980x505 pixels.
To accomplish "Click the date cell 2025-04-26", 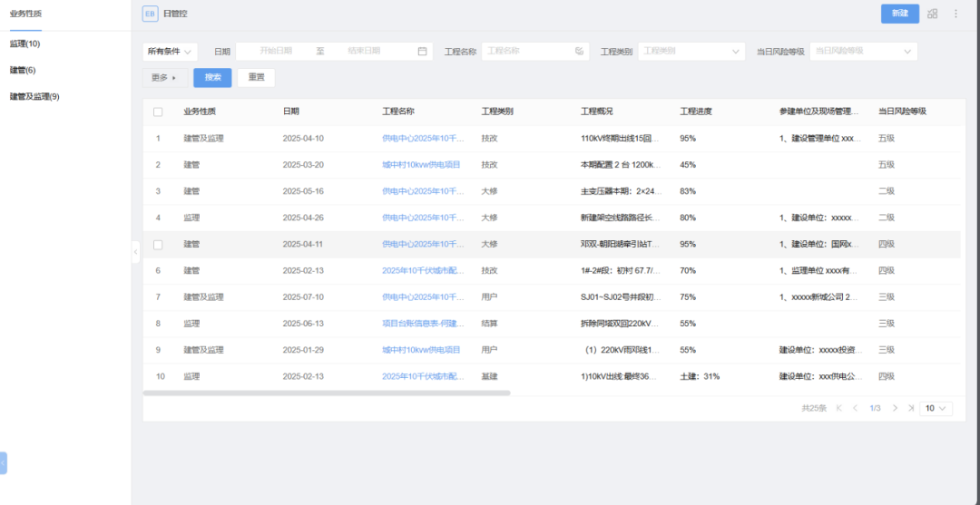I will pyautogui.click(x=303, y=218).
